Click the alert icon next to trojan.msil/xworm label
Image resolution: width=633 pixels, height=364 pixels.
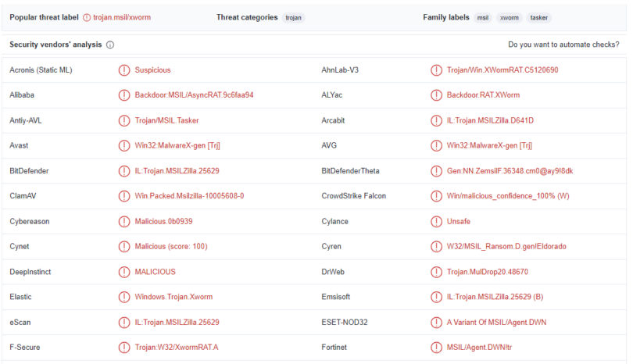tap(87, 17)
